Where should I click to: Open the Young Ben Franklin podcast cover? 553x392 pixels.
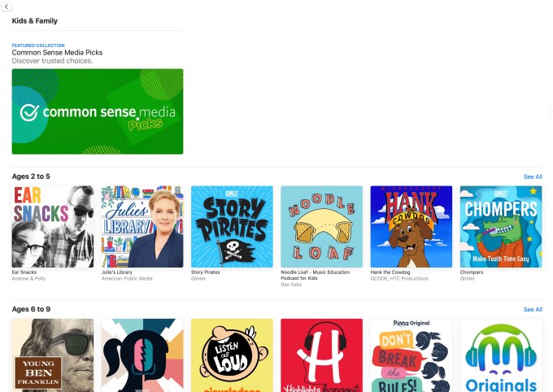[x=53, y=355]
